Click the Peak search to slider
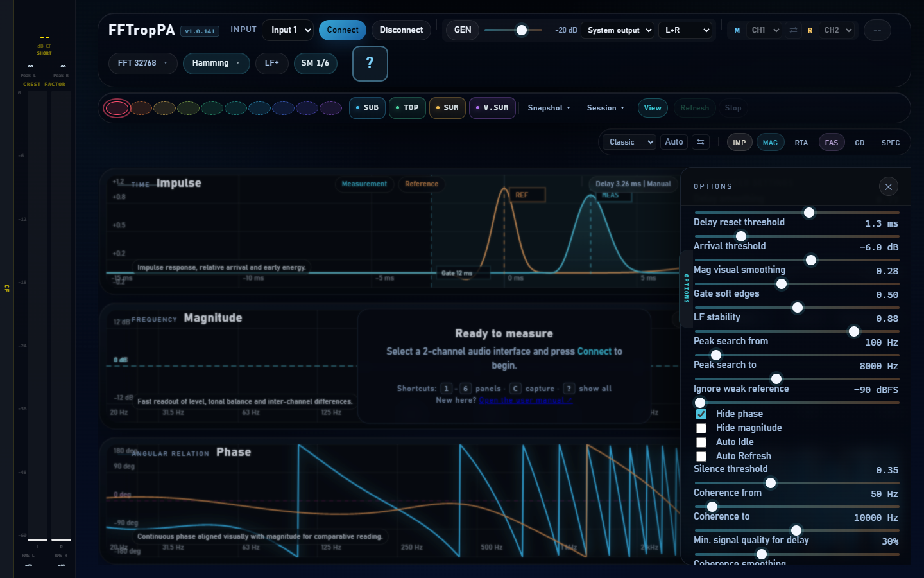 797,379
